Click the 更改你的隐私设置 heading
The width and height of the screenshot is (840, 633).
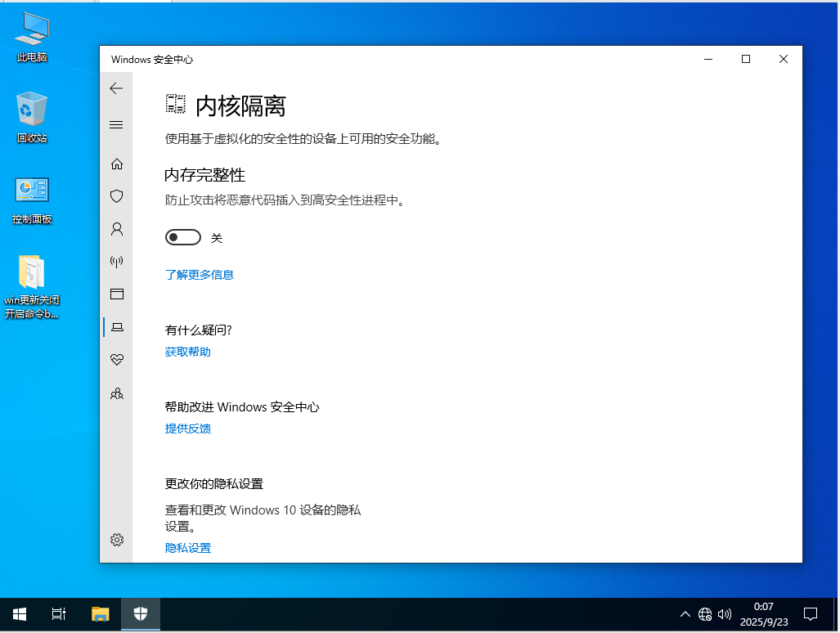tap(213, 483)
